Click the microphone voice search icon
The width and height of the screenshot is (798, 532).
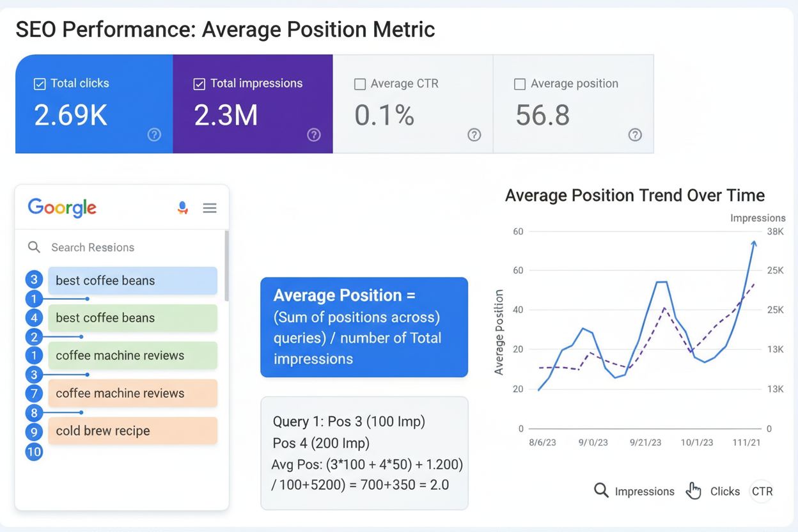pos(183,208)
